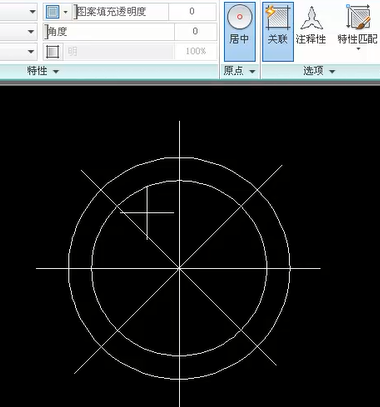Image resolution: width=380 pixels, height=407 pixels.
Task: Click the scale field showing 100%
Action: coord(196,51)
